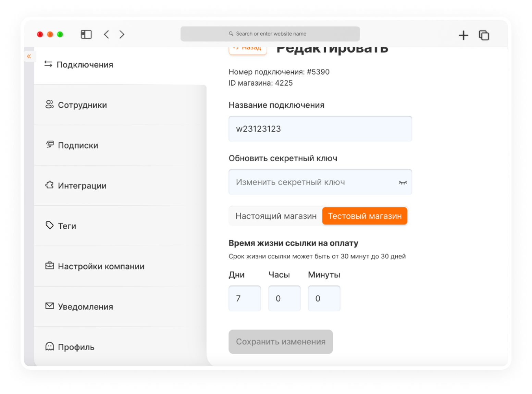Go back with browser back arrow
Screen dimensions: 532x394
point(107,34)
